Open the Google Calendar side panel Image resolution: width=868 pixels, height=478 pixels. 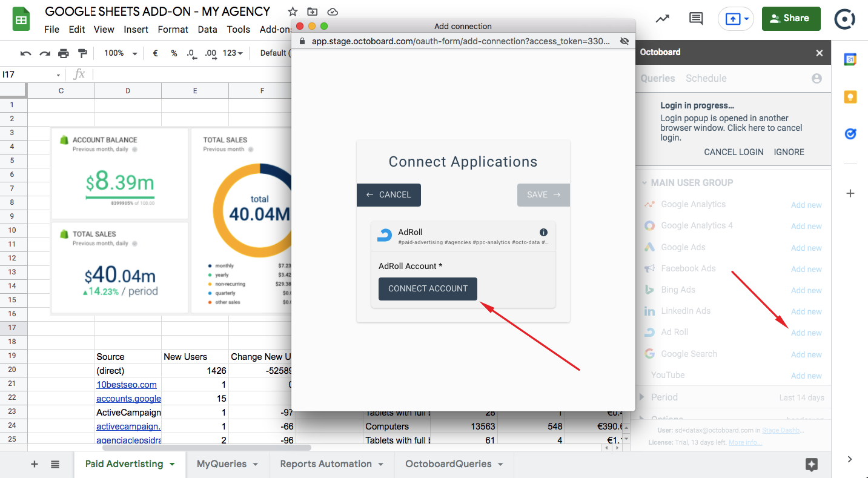point(850,59)
